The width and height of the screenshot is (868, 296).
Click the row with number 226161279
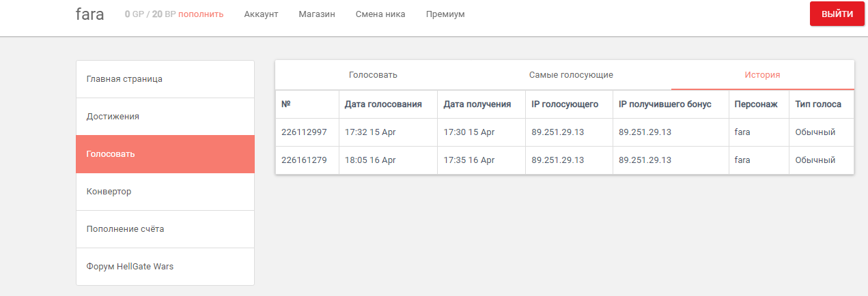(565, 160)
